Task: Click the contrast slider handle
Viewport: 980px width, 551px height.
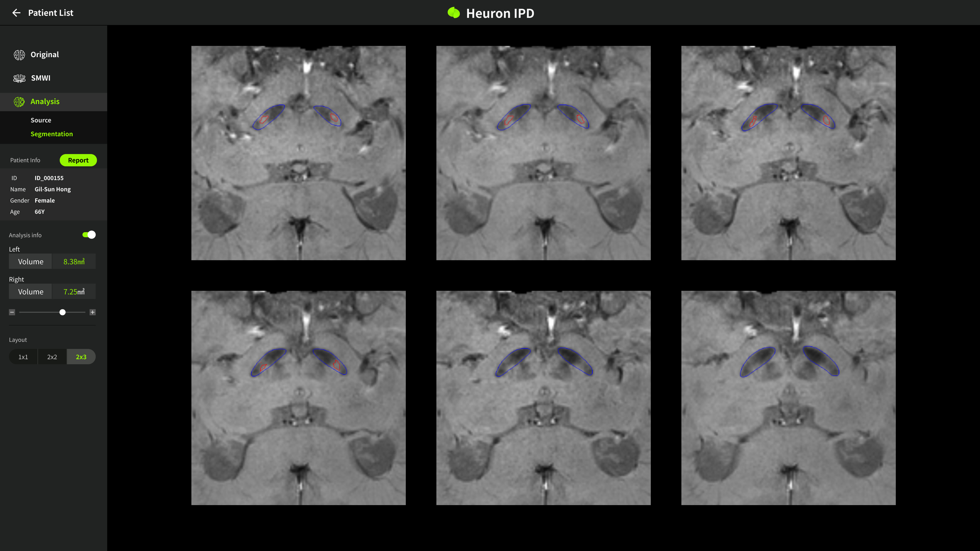Action: pos(62,312)
